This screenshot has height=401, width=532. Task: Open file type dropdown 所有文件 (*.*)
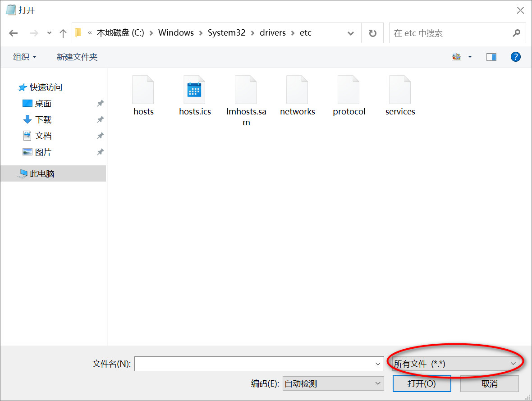(456, 364)
